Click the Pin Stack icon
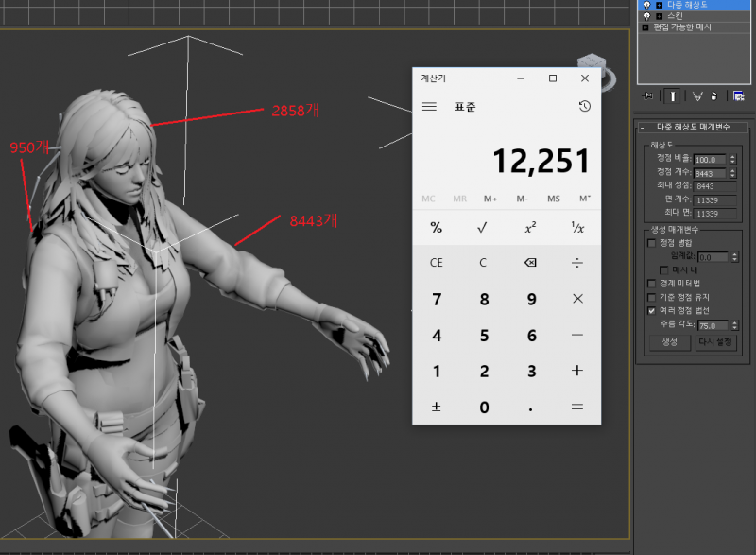756x555 pixels. [648, 96]
